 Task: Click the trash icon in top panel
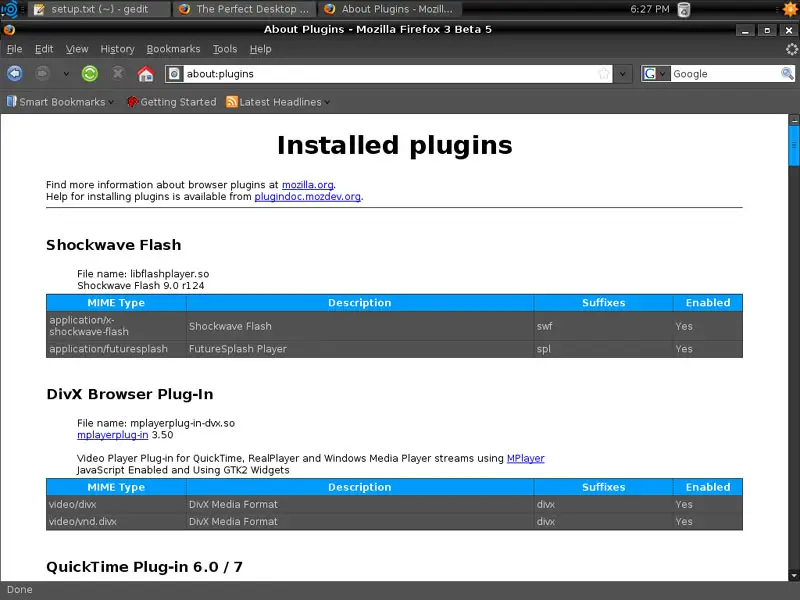(684, 9)
